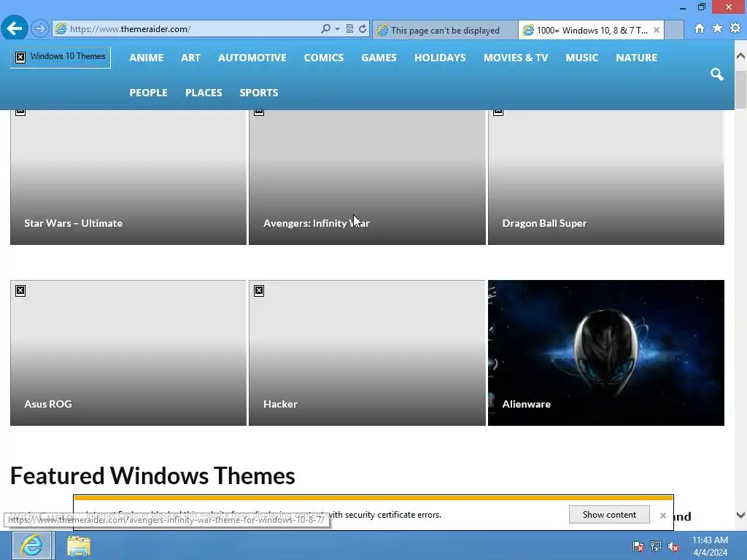Open the HOLIDAYS category
This screenshot has height=560, width=747.
tap(440, 58)
